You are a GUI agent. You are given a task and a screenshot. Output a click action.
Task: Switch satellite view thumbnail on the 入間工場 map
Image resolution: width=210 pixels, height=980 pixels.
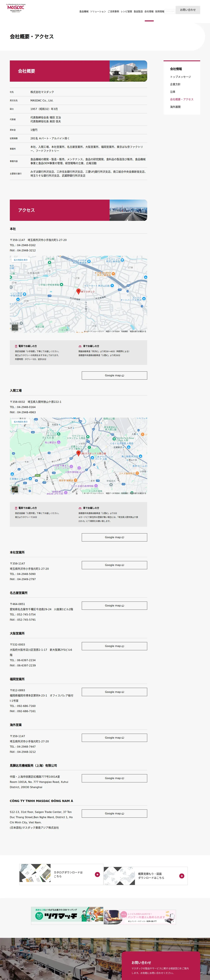(x=15, y=489)
